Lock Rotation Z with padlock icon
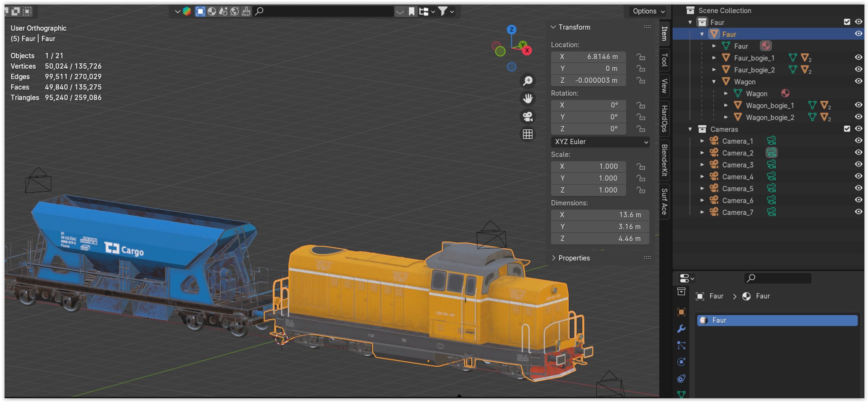This screenshot has height=402, width=868. click(641, 129)
